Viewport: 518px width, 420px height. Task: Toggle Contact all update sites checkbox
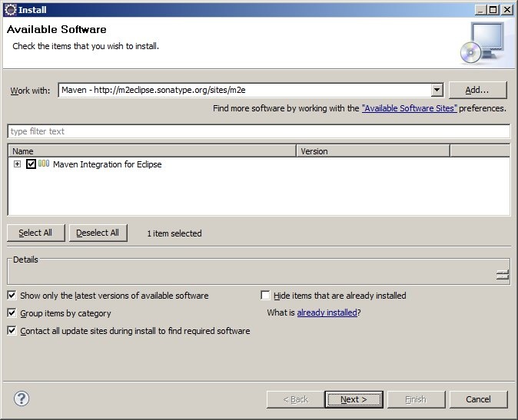pyautogui.click(x=12, y=331)
